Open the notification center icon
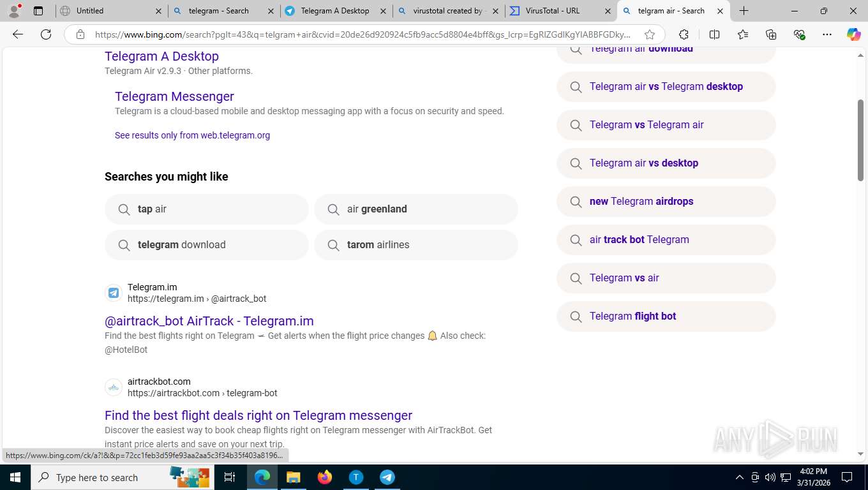This screenshot has width=868, height=490. click(847, 477)
